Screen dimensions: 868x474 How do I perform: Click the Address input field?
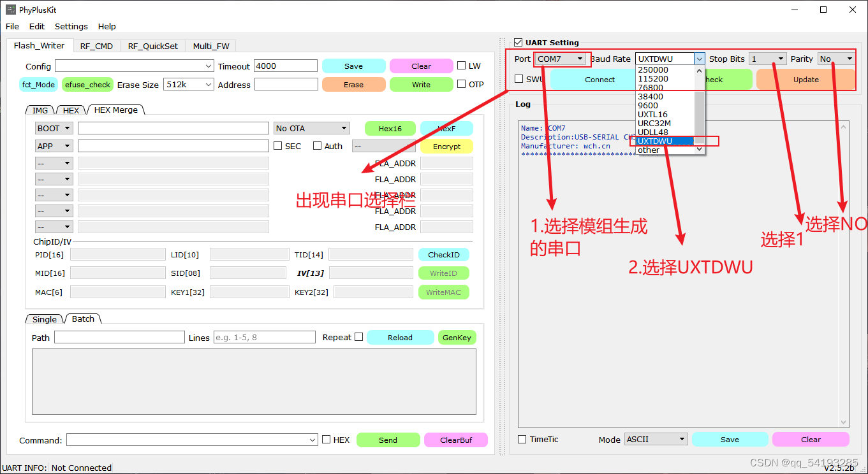pyautogui.click(x=286, y=84)
